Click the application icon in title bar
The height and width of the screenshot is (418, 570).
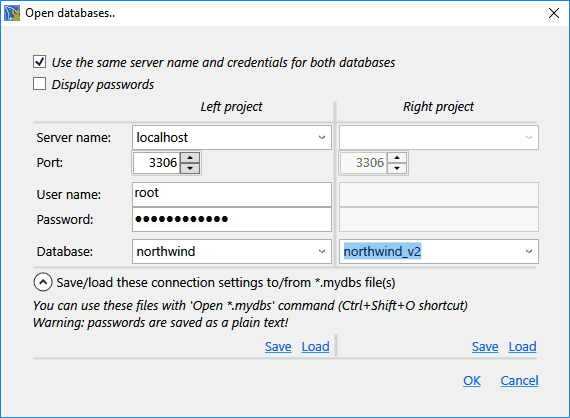[x=12, y=13]
